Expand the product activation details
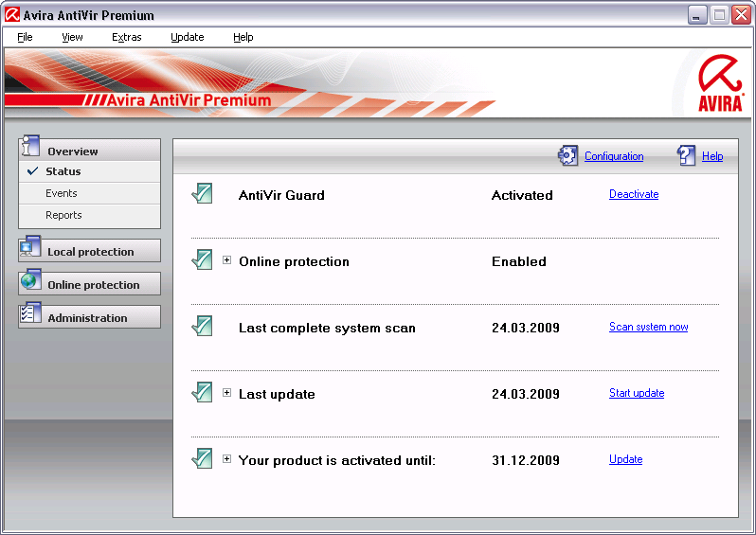The height and width of the screenshot is (535, 756). [x=227, y=459]
